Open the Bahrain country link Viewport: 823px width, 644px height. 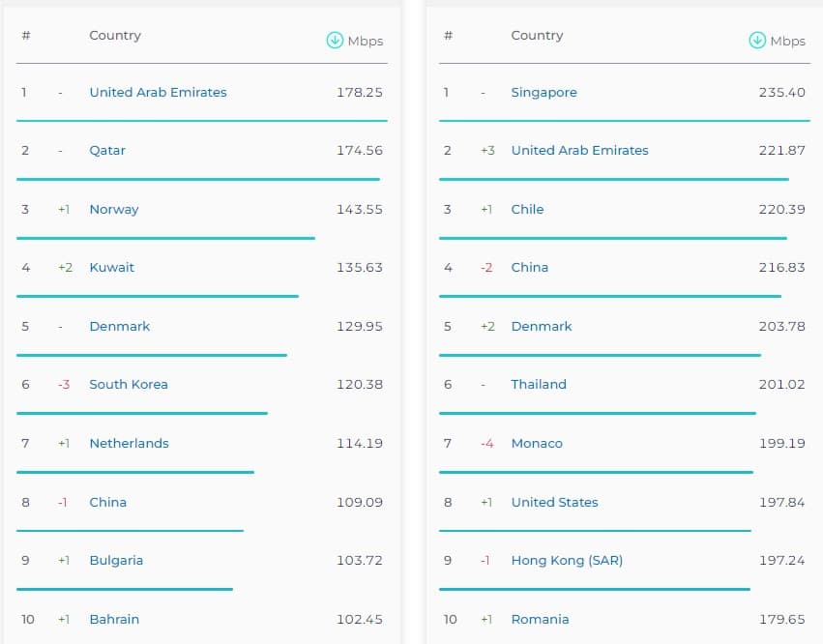[x=114, y=620]
